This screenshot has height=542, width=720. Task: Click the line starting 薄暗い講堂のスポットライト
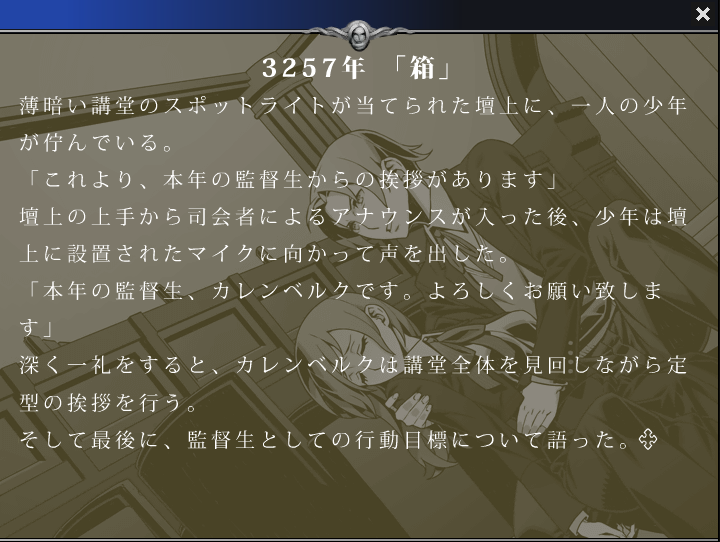[353, 106]
